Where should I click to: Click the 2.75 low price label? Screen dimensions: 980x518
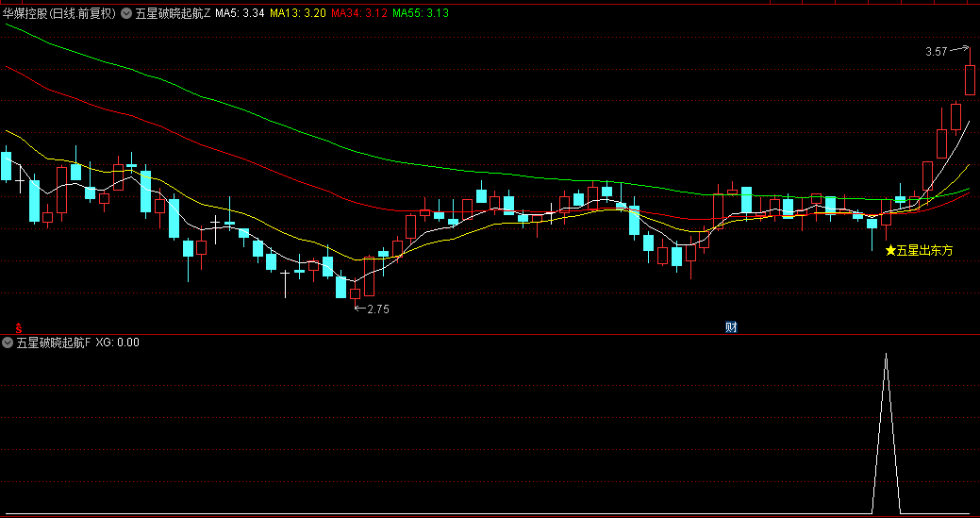[378, 309]
